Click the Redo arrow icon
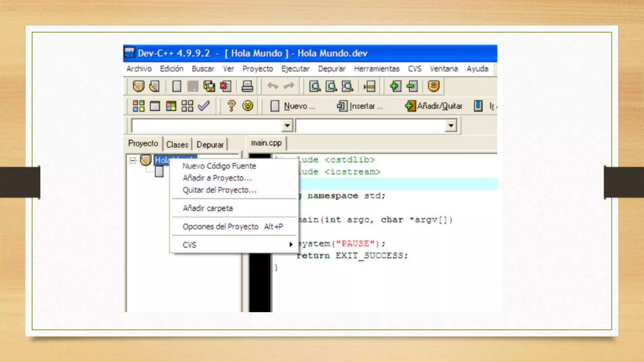The width and height of the screenshot is (644, 362). pos(289,86)
